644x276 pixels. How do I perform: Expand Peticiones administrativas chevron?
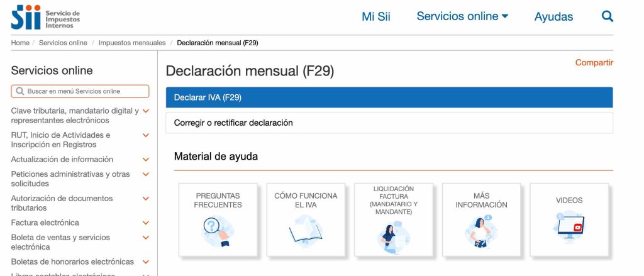145,174
